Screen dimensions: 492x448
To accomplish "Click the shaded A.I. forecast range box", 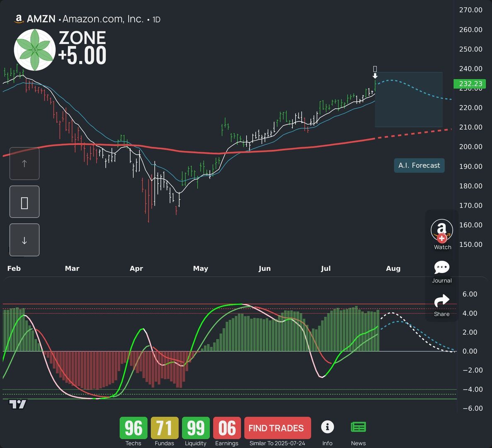I will (x=409, y=100).
